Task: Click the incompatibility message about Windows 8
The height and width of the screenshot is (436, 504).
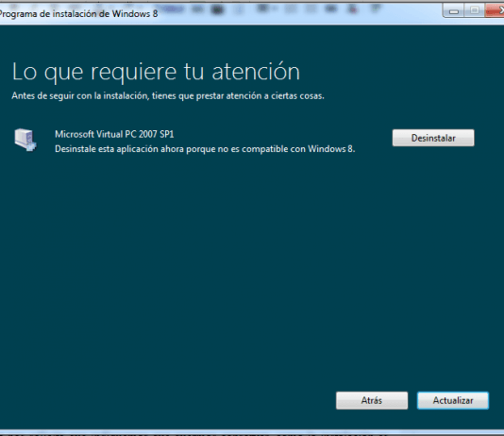Action: click(x=205, y=149)
